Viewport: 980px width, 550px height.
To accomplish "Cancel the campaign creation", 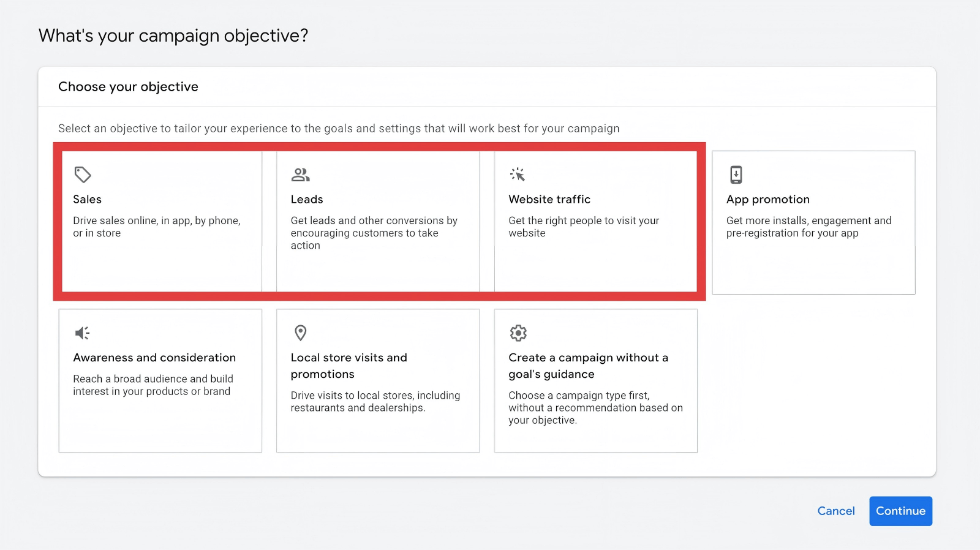I will (x=835, y=511).
